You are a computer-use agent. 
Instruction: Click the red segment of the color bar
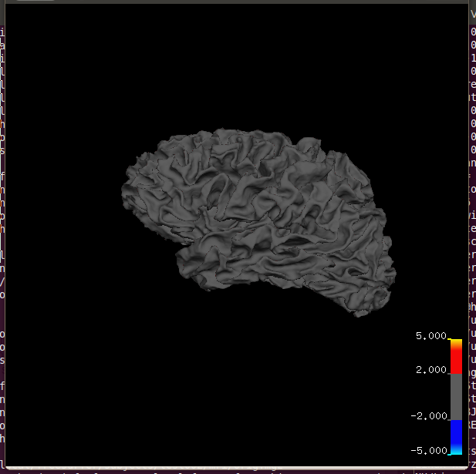coord(456,361)
